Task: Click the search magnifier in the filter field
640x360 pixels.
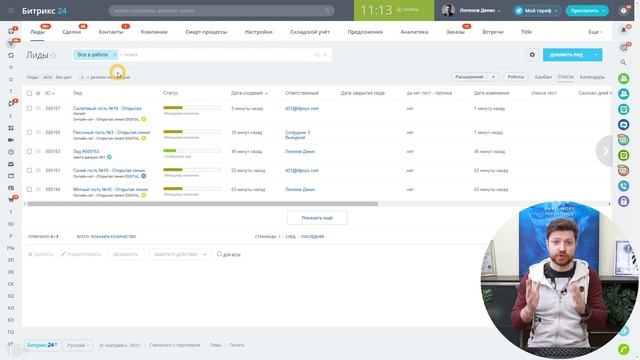Action: [x=317, y=55]
